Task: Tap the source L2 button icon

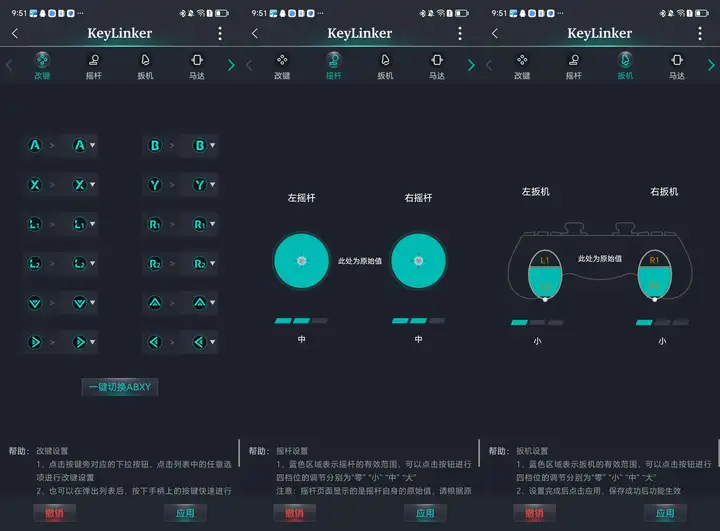Action: (35, 264)
